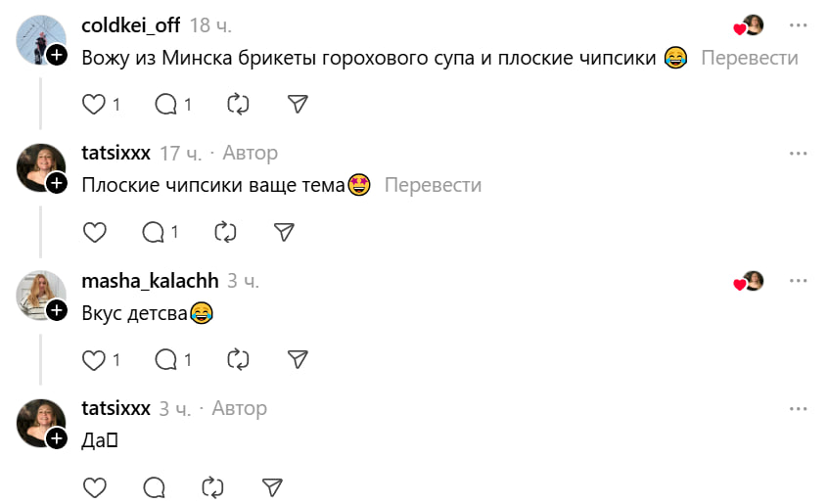829x504 pixels.
Task: Like tatsixxx's "Да" reply
Action: point(94,487)
